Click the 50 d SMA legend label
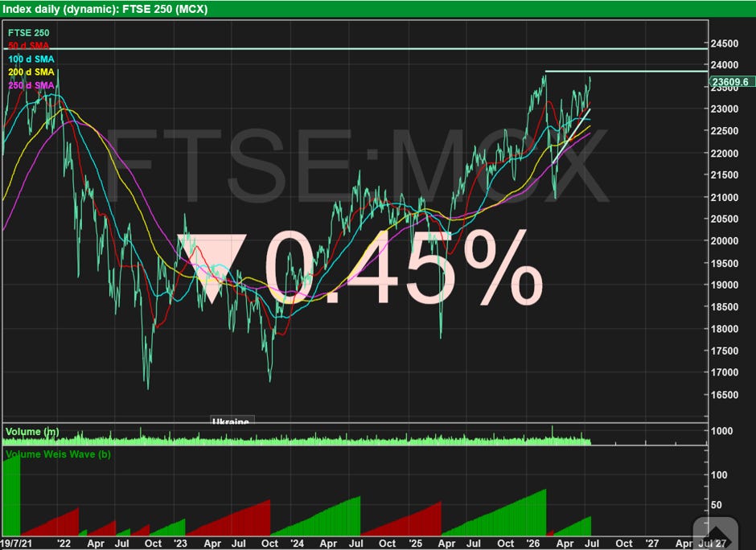 [x=28, y=46]
